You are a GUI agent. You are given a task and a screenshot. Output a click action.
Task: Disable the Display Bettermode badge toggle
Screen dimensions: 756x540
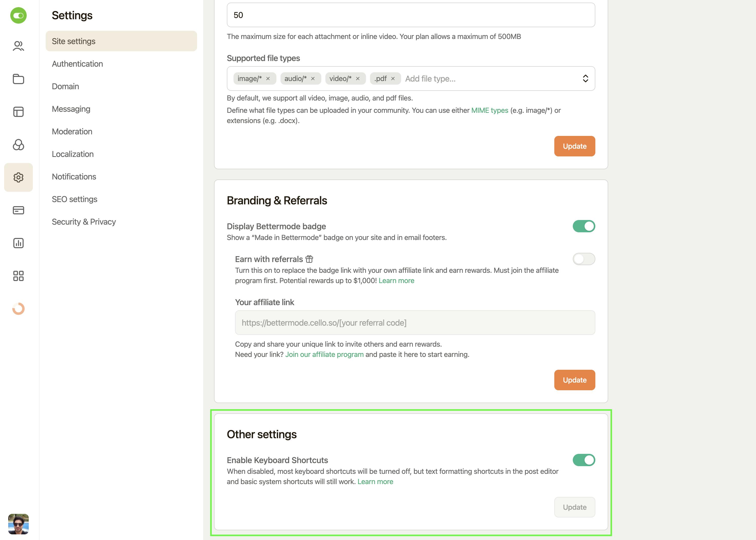pyautogui.click(x=584, y=226)
